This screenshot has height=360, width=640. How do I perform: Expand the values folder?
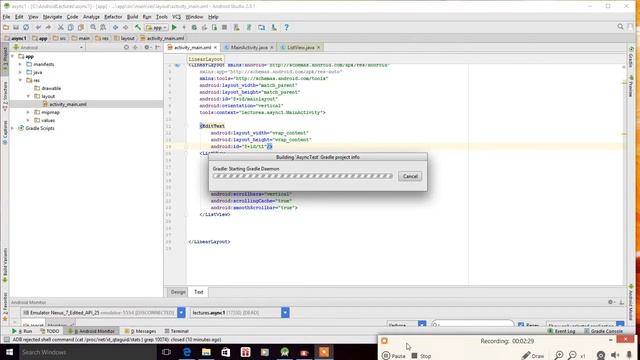click(x=29, y=120)
